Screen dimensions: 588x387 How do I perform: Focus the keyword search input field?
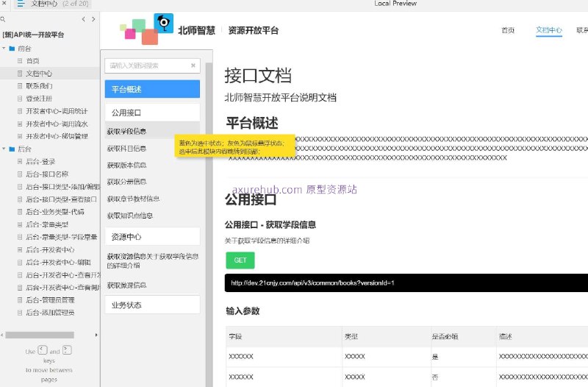point(152,65)
